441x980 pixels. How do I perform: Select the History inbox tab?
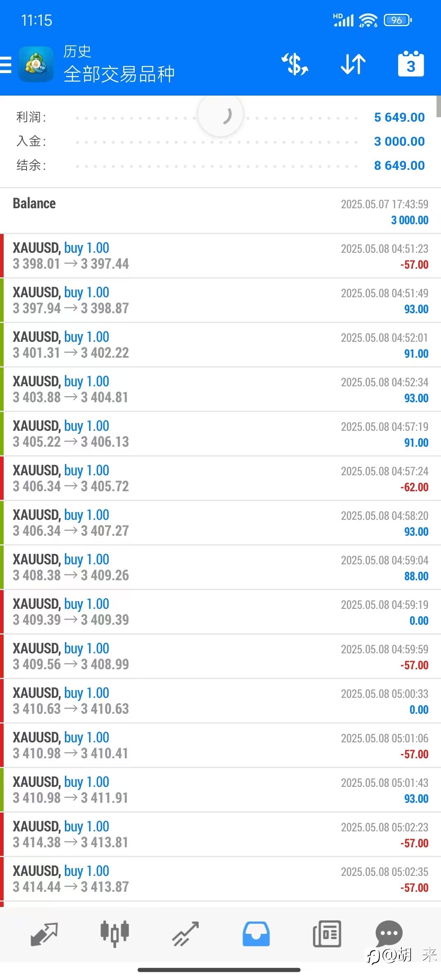point(256,934)
